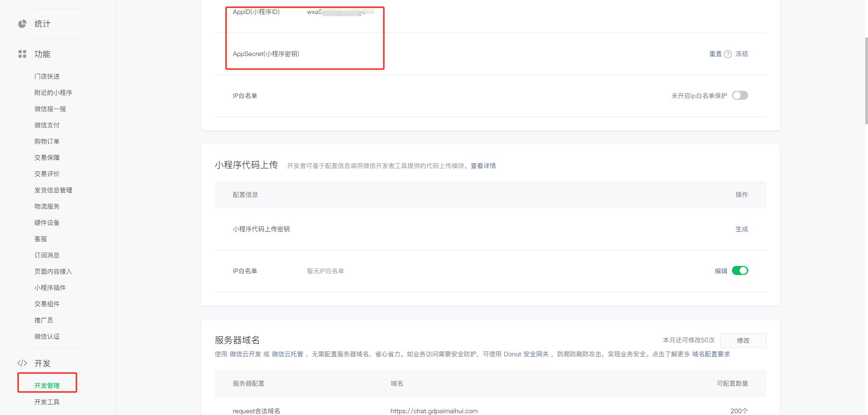Follow the 微信云托管 link
Screen dimensions: 868x415
[x=287, y=354]
